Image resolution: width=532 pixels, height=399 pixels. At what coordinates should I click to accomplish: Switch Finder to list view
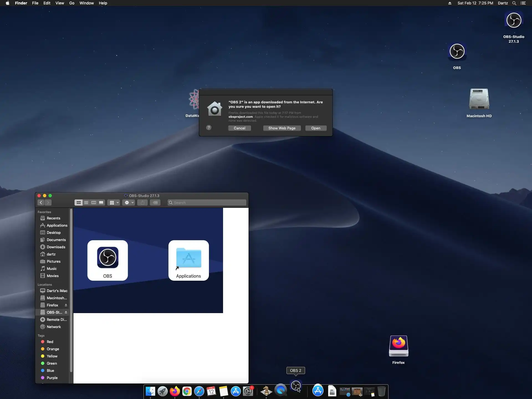pyautogui.click(x=86, y=203)
